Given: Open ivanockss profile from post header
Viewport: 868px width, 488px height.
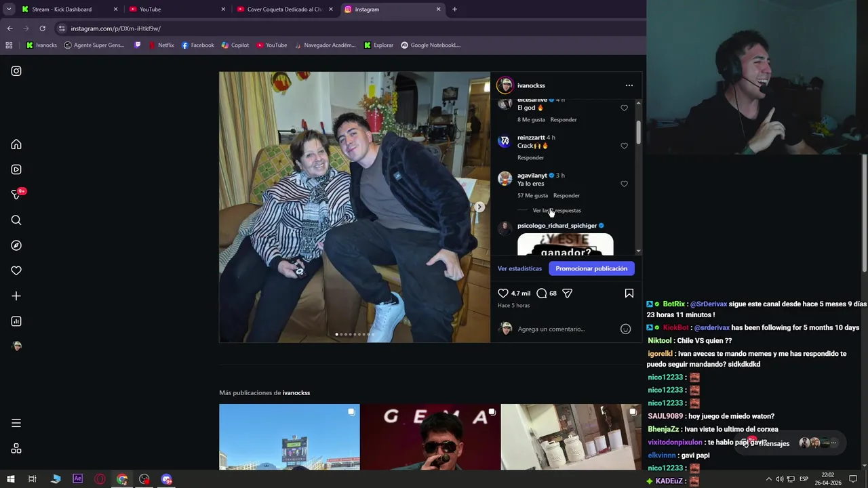Looking at the screenshot, I should pyautogui.click(x=531, y=86).
